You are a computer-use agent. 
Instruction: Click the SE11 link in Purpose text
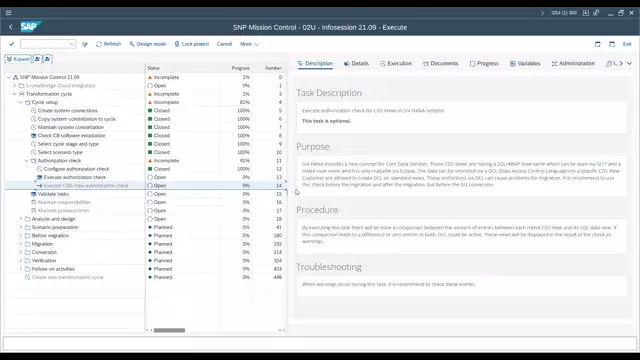coord(601,164)
